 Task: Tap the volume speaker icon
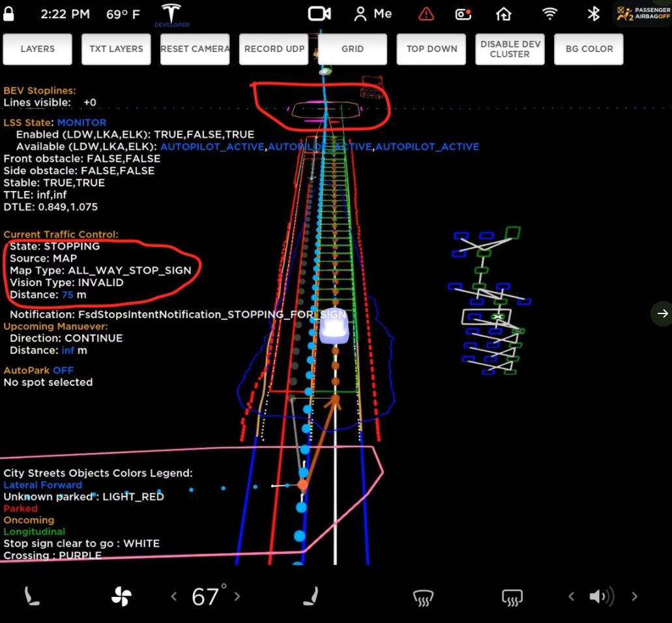point(602,596)
